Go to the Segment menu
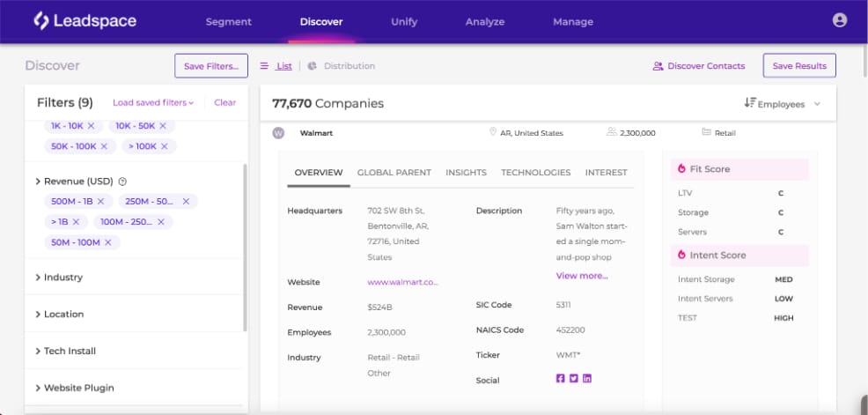The width and height of the screenshot is (868, 415). point(229,22)
